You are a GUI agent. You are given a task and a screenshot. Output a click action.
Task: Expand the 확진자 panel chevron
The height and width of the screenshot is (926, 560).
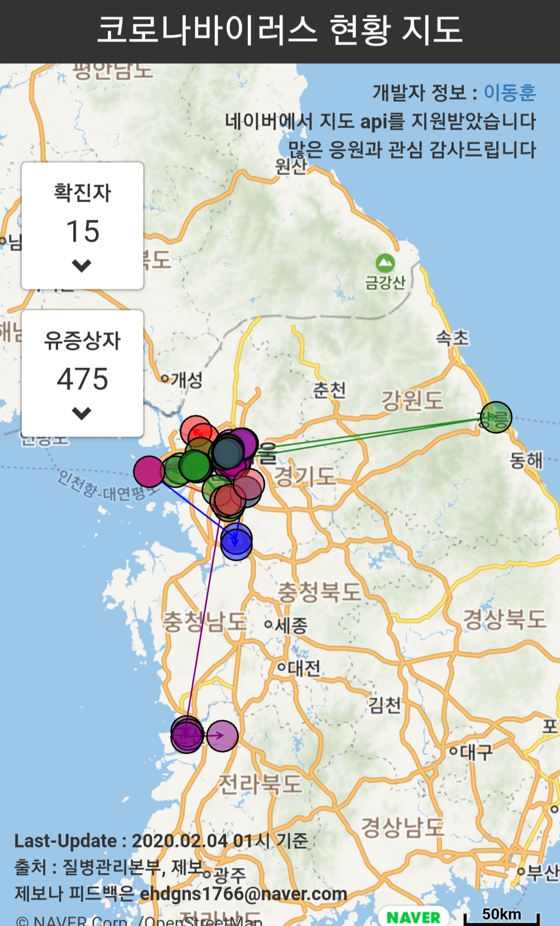tap(82, 265)
